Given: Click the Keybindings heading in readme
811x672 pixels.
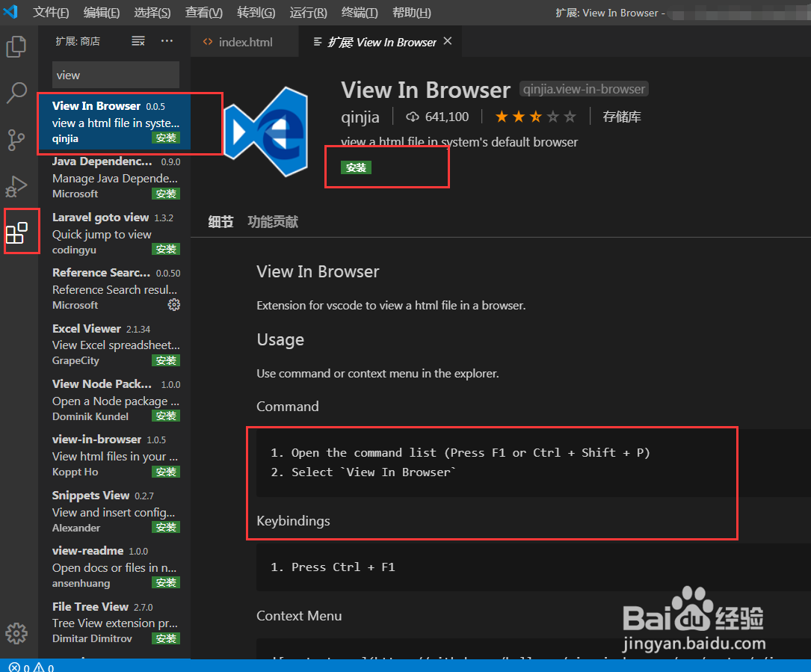Looking at the screenshot, I should pyautogui.click(x=293, y=521).
